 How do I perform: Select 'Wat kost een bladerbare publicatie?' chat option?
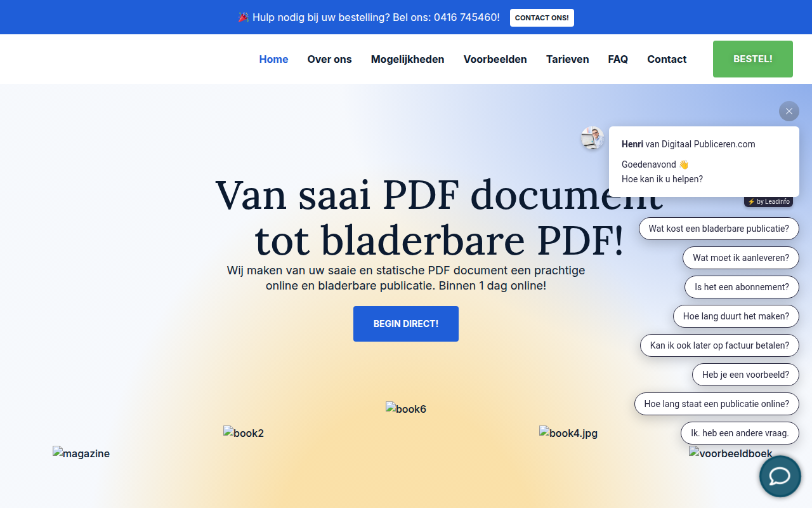coord(719,229)
